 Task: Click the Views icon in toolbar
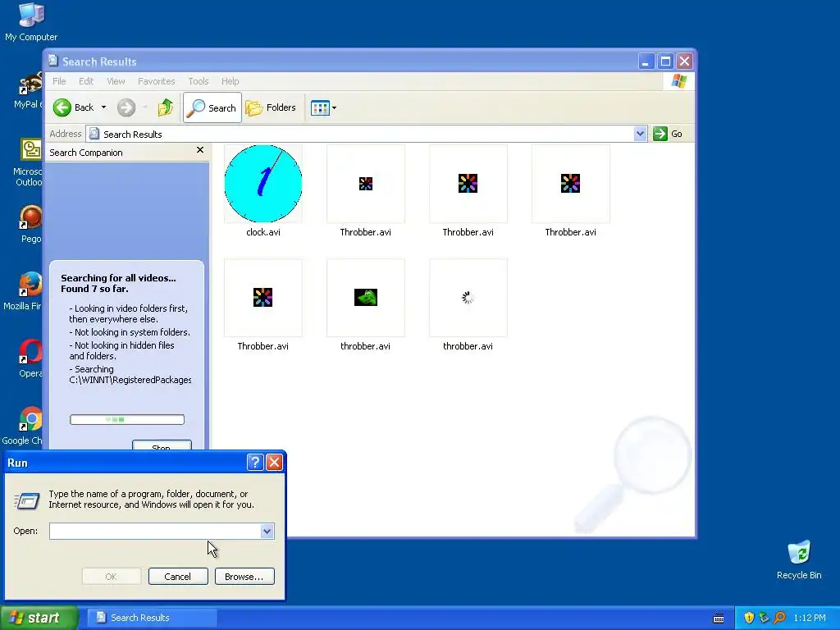click(320, 107)
